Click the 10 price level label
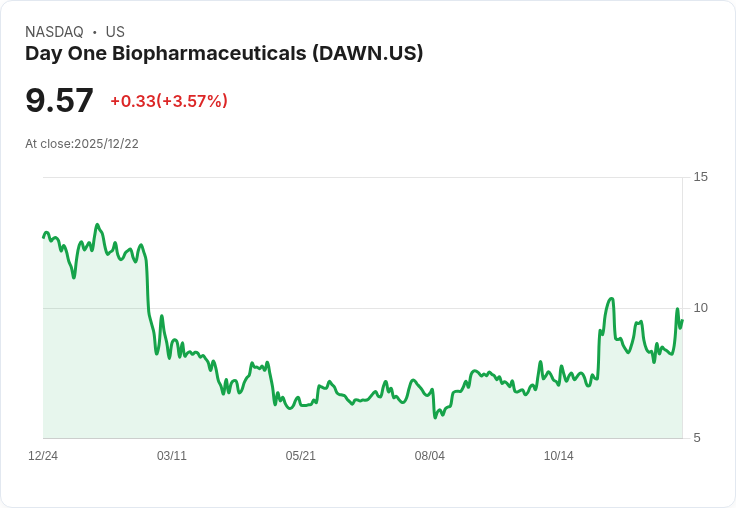 click(x=700, y=308)
